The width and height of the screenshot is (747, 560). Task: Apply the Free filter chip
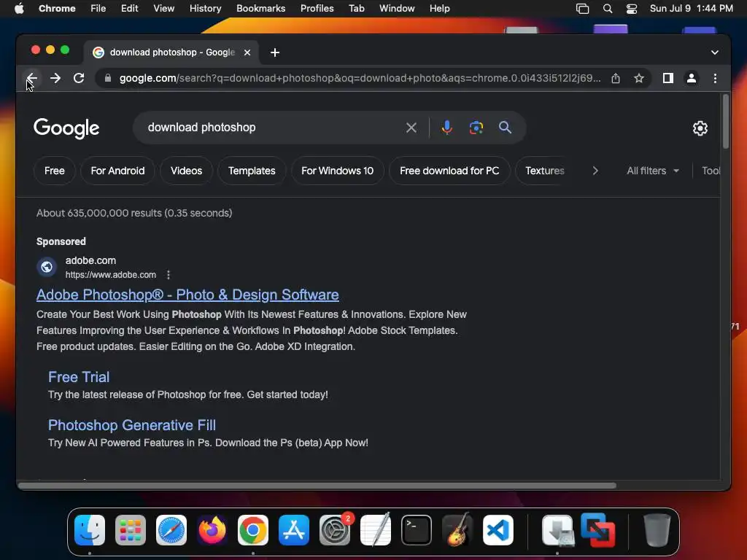tap(54, 171)
